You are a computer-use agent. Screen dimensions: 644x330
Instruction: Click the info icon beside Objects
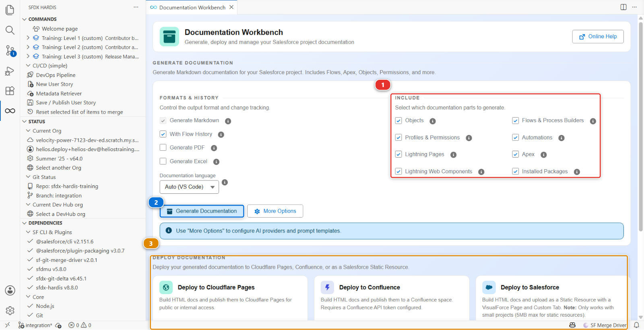pyautogui.click(x=433, y=121)
